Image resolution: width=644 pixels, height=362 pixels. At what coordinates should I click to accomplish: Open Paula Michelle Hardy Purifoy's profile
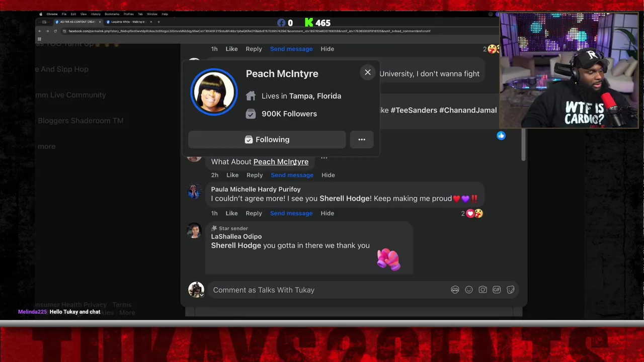tap(256, 189)
